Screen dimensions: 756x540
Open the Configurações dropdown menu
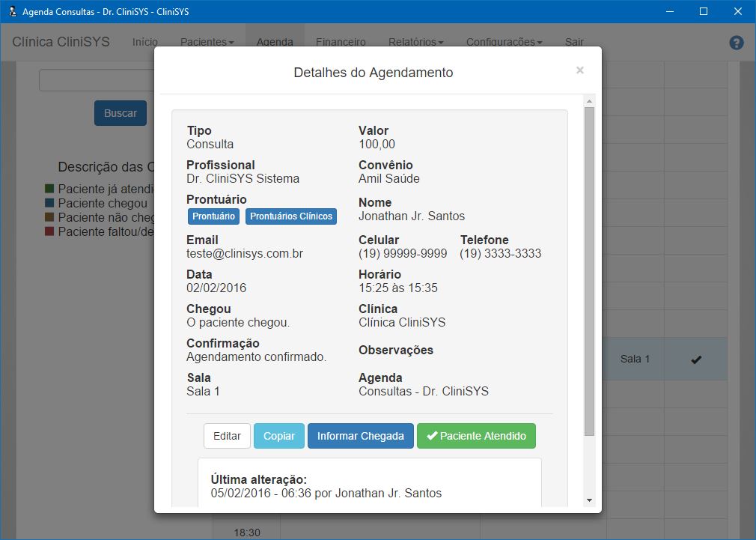(504, 42)
